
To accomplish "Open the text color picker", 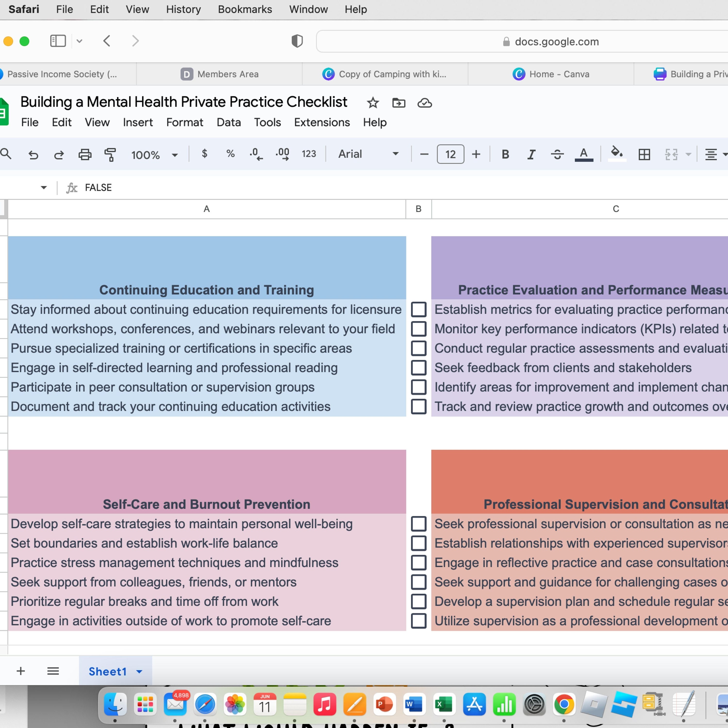I will click(584, 154).
